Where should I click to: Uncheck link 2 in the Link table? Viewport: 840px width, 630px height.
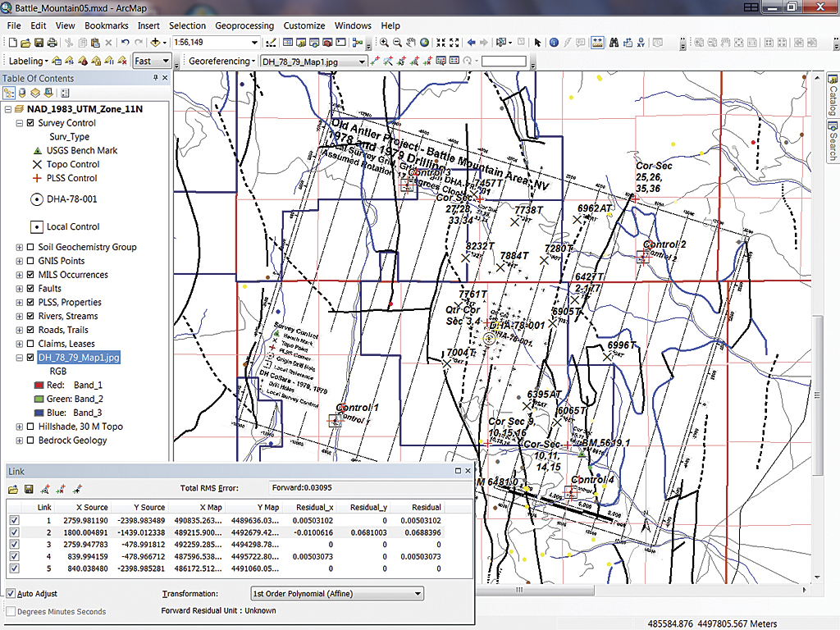(x=15, y=532)
